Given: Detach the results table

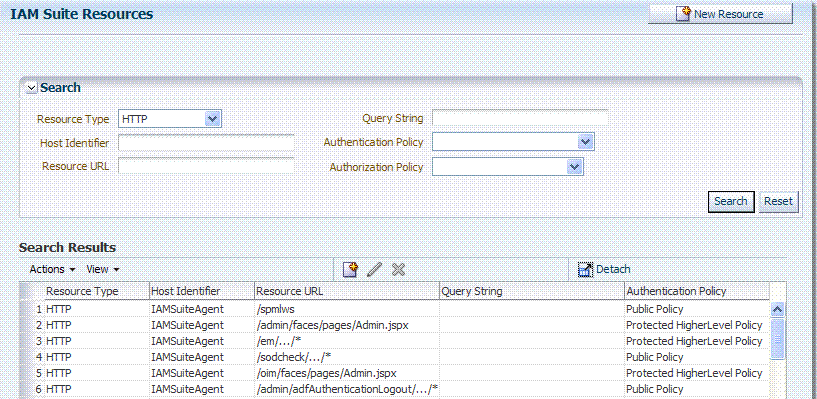Looking at the screenshot, I should click(604, 269).
